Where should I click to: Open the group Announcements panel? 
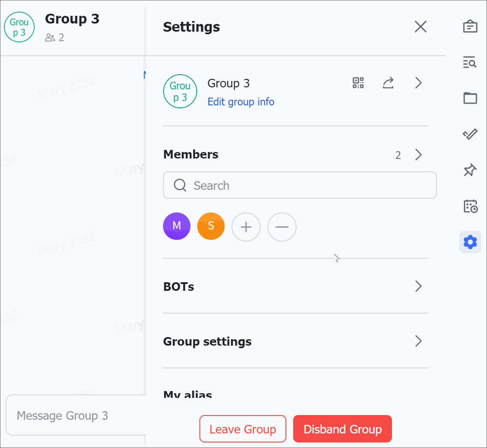tap(470, 26)
